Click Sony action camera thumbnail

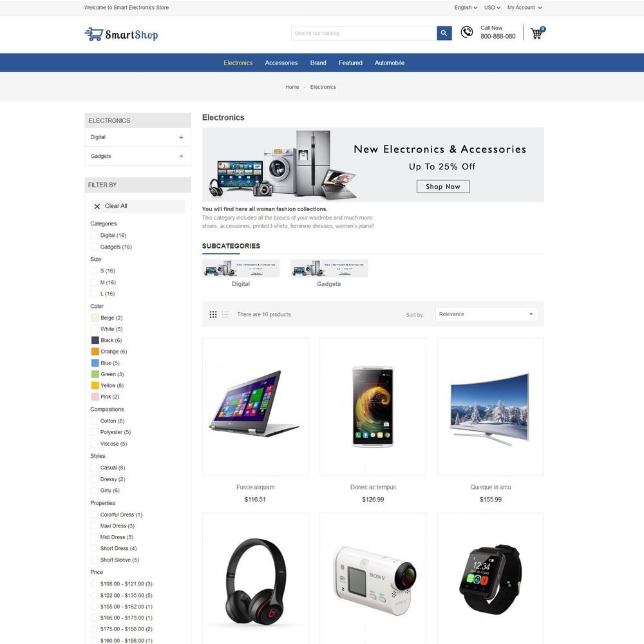click(x=373, y=578)
